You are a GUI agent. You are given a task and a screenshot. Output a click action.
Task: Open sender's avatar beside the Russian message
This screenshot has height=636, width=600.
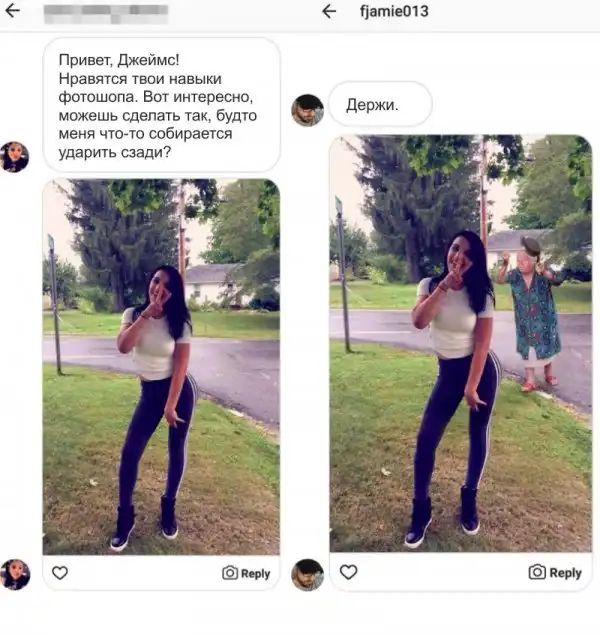(x=14, y=157)
